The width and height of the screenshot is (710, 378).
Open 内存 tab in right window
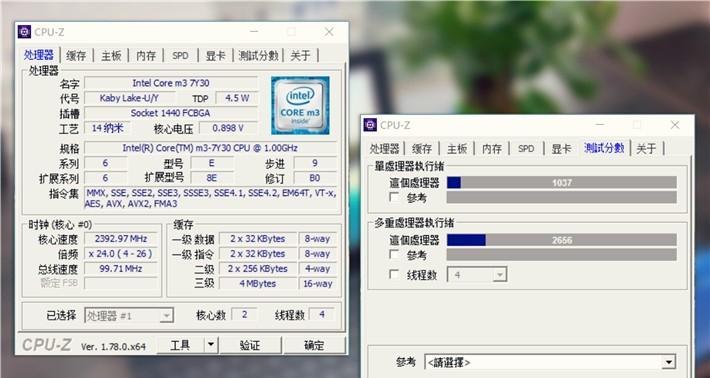(x=492, y=148)
